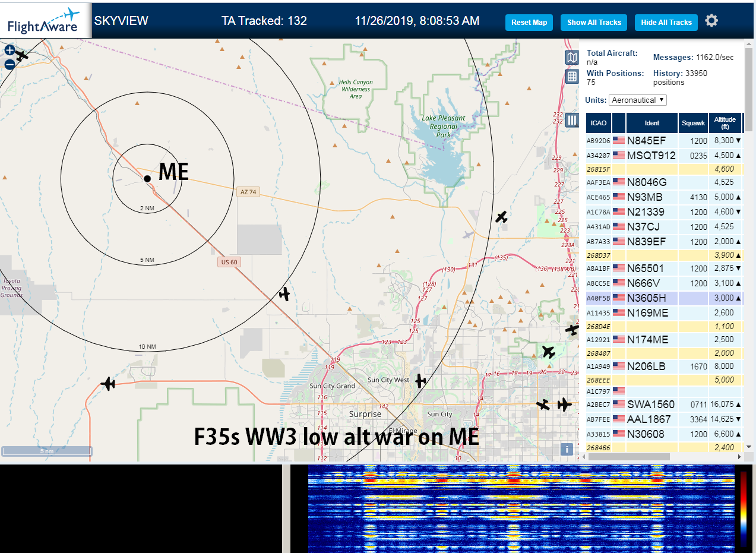Click the horizontal scrollbar right arrow
Screen dimensions: 756x553
(739, 457)
